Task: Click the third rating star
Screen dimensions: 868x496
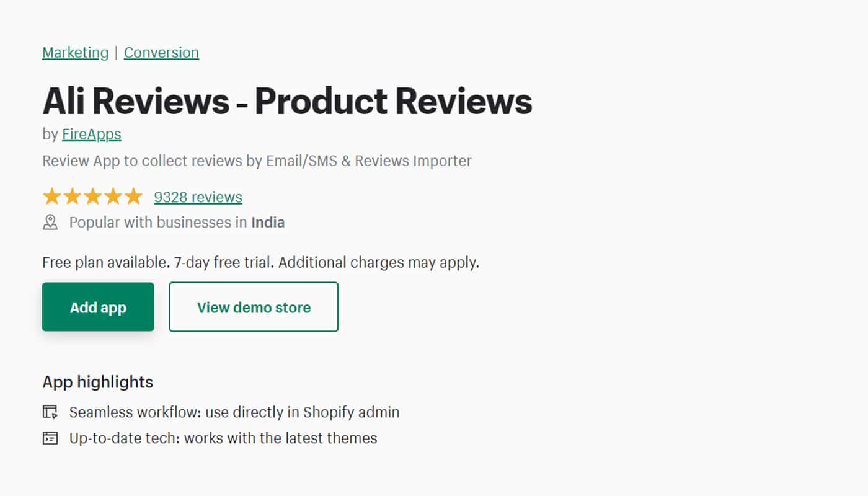Action: coord(93,197)
